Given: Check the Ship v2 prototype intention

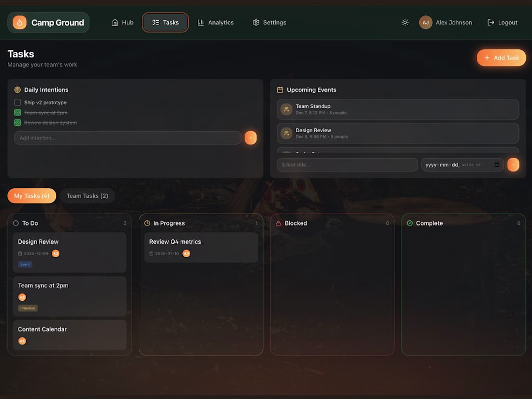Looking at the screenshot, I should click(x=17, y=103).
